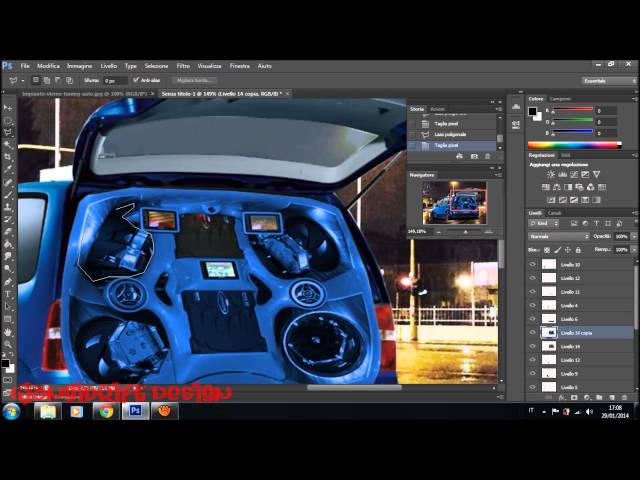
Task: Add a Brightness/Contrast adjustment
Action: (x=551, y=175)
